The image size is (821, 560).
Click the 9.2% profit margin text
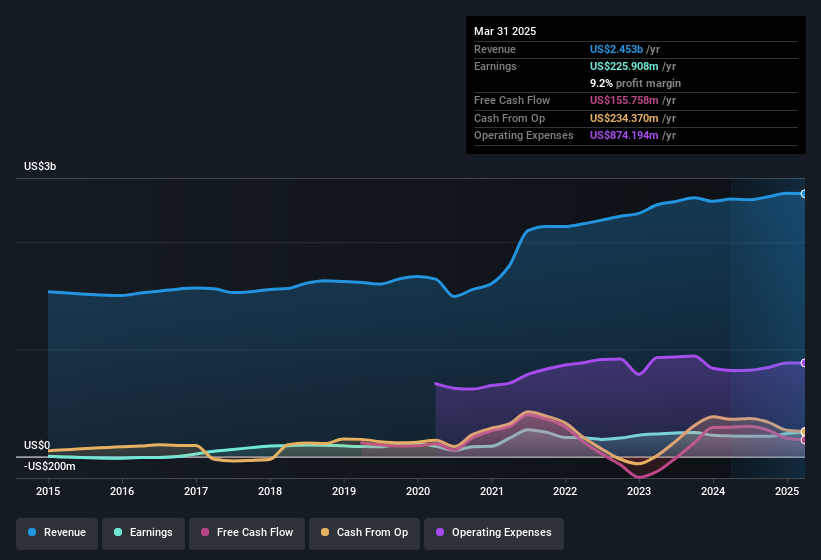tap(636, 83)
